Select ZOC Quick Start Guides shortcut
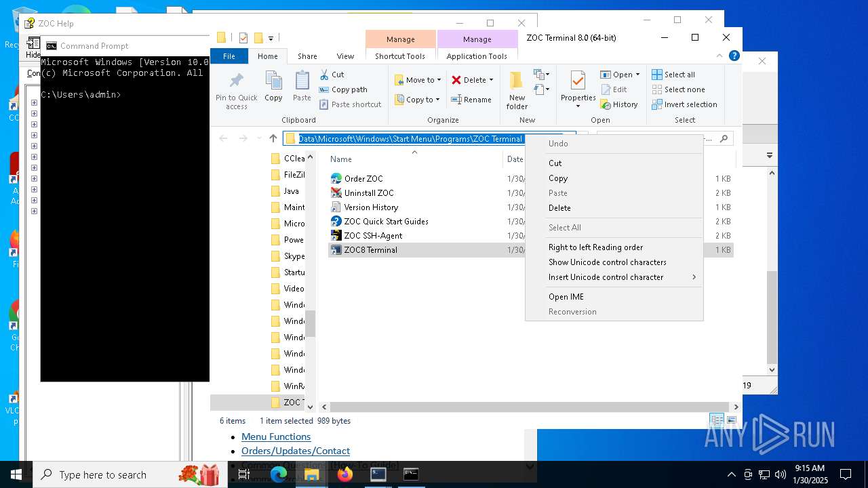The image size is (868, 488). [x=386, y=222]
